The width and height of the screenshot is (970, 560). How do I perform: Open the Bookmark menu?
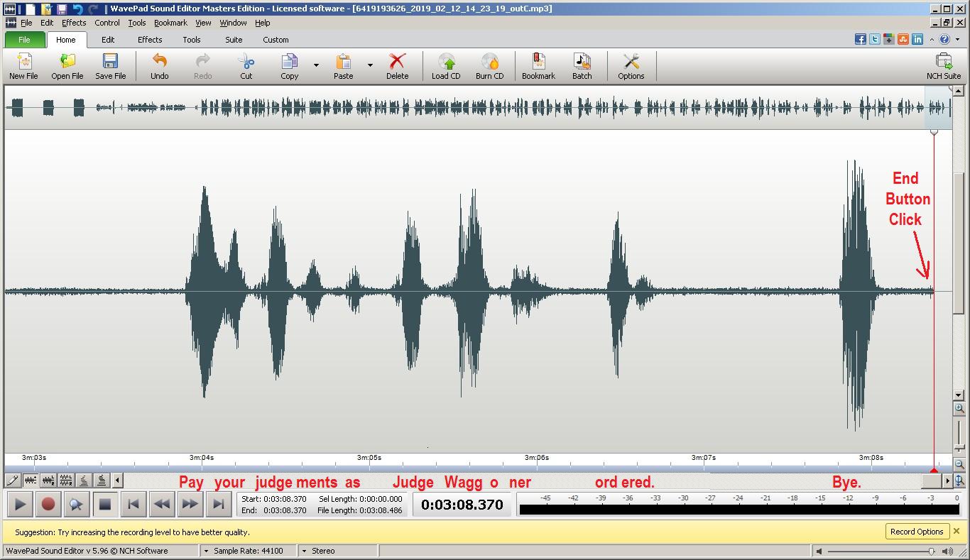(x=170, y=23)
